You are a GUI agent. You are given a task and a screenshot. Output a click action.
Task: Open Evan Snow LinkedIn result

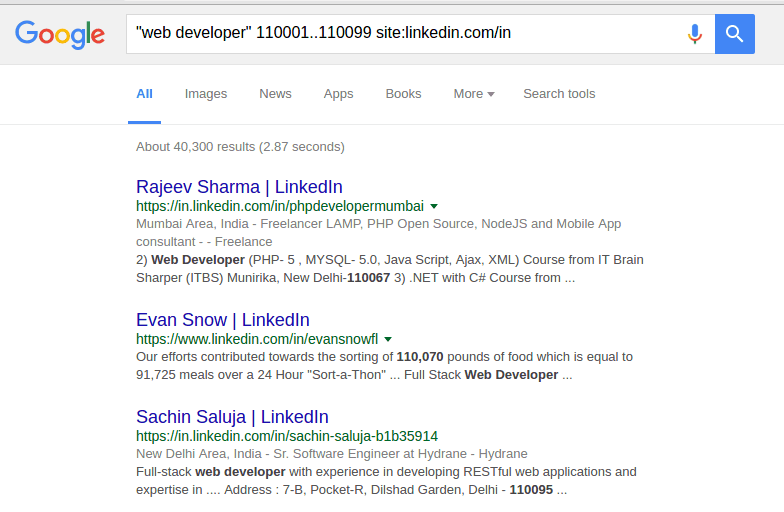point(222,320)
